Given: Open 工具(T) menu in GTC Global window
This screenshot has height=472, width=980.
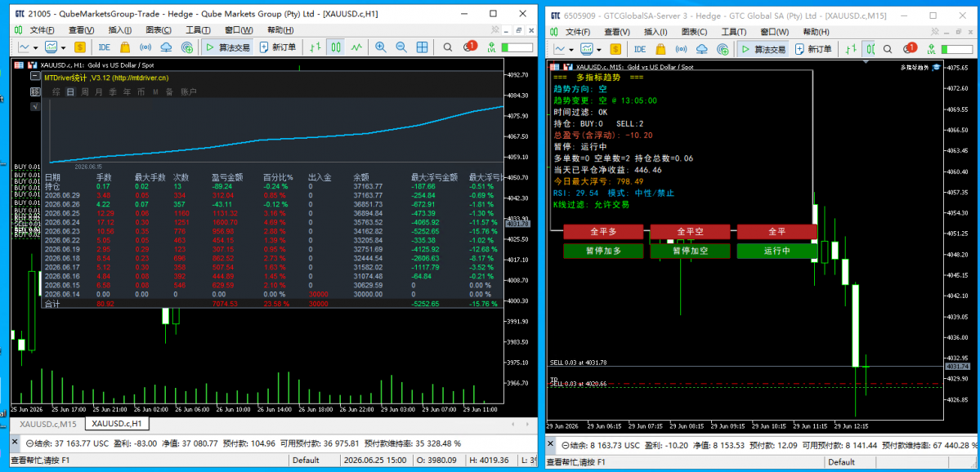Looking at the screenshot, I should pyautogui.click(x=733, y=32).
